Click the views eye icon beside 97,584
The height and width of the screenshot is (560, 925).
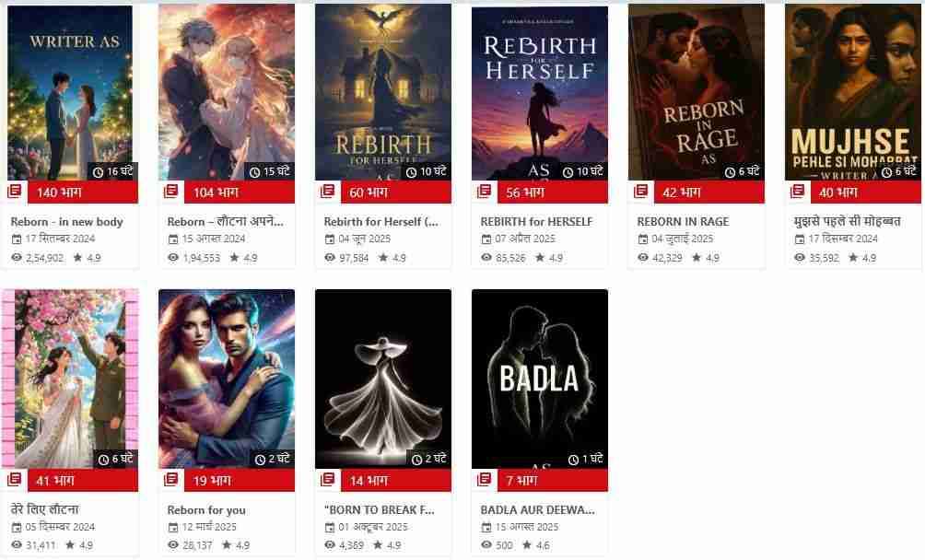pyautogui.click(x=330, y=258)
